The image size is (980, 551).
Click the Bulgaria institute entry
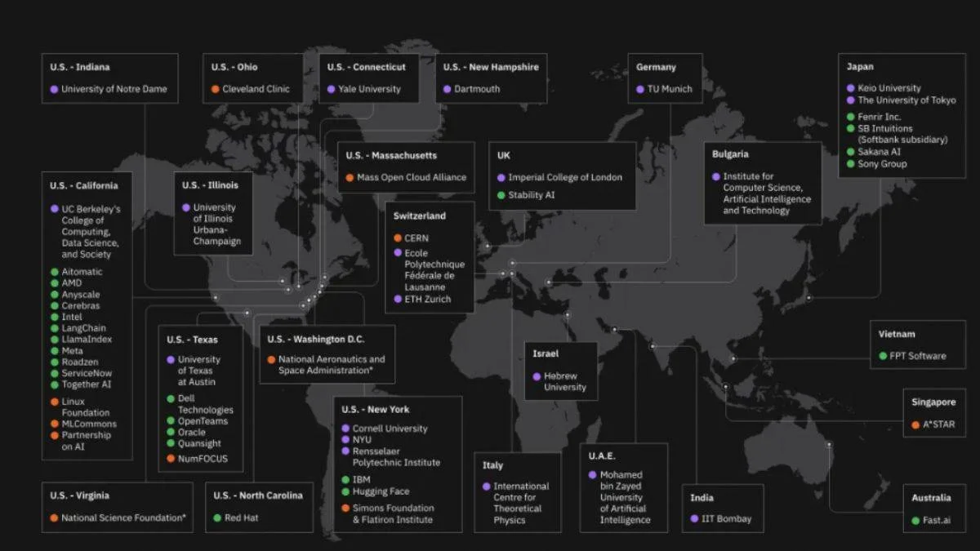(762, 193)
